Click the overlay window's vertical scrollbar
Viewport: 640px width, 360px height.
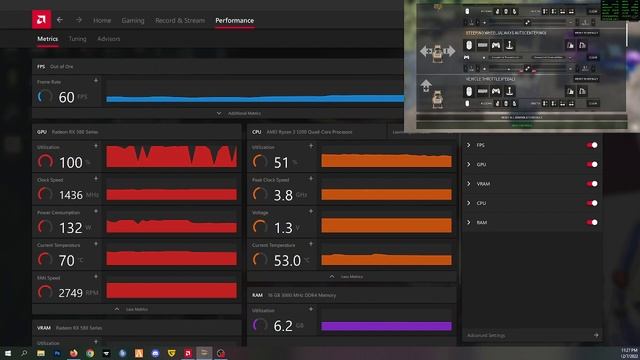(627, 35)
